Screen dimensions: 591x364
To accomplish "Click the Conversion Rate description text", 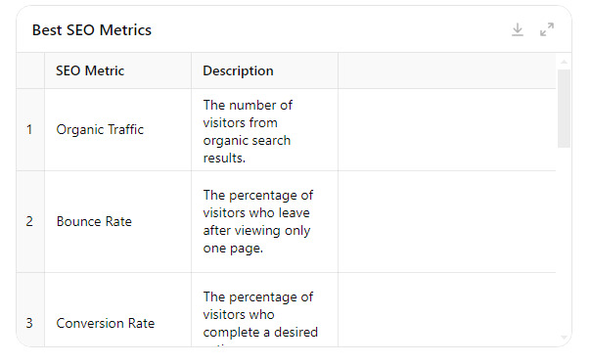I will coord(260,318).
